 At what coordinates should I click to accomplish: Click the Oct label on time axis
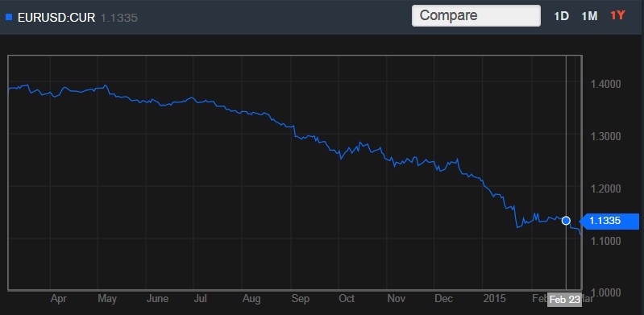tap(347, 299)
